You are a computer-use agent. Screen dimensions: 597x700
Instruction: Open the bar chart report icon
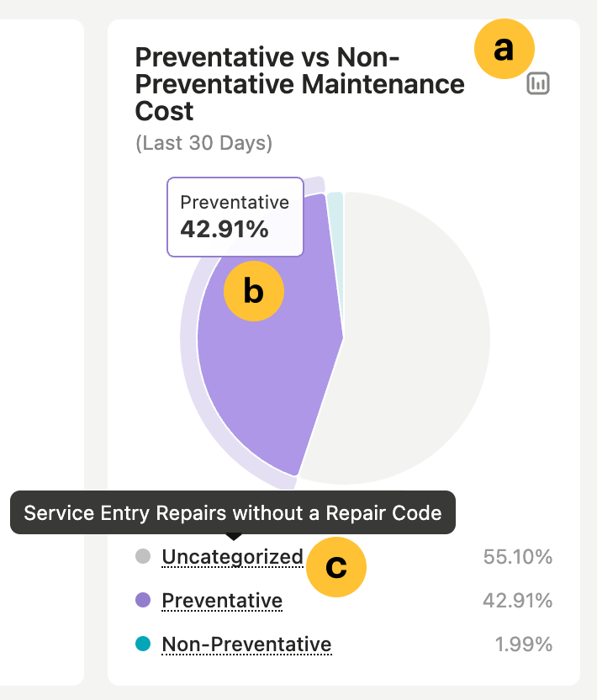[538, 83]
